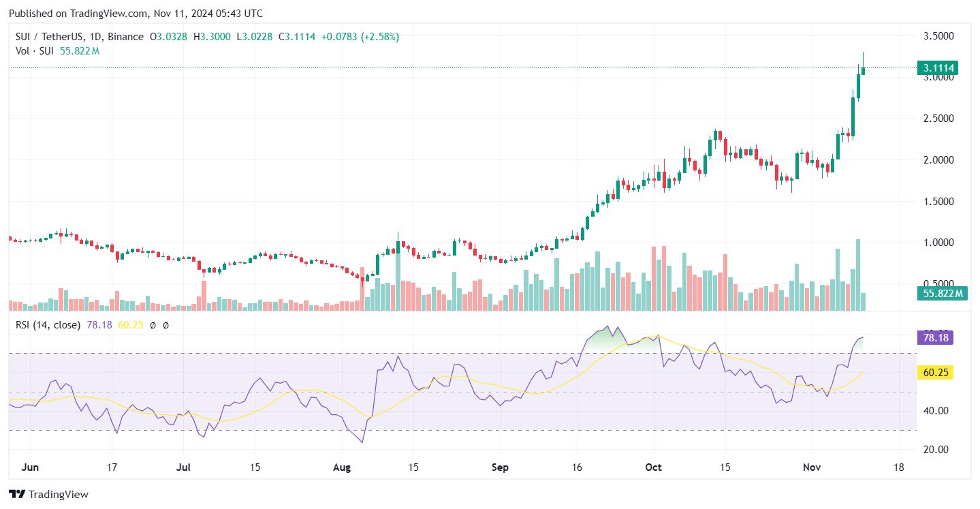The image size is (980, 509).
Task: Click the current price label 3.1114
Action: click(938, 67)
